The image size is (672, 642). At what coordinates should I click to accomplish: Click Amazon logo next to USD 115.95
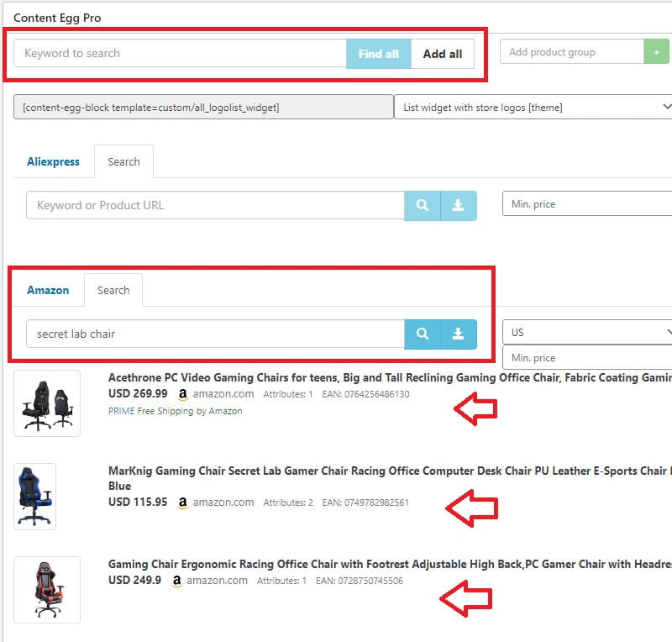click(x=182, y=503)
